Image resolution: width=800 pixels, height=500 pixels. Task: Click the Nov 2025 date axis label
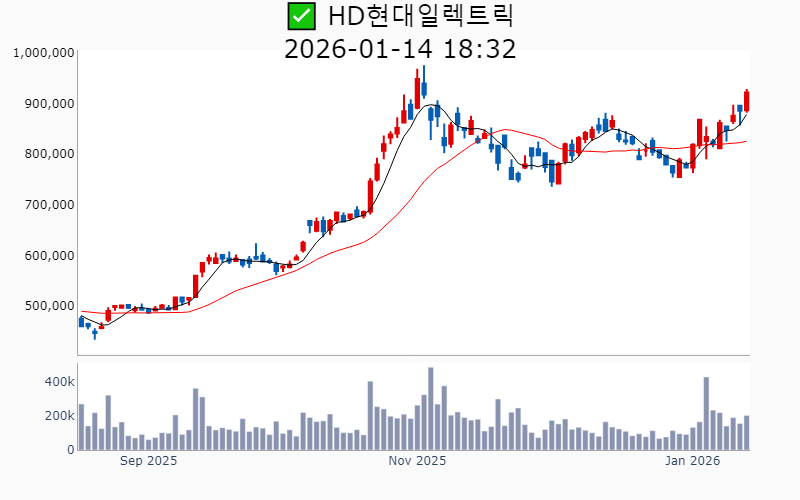coord(417,461)
